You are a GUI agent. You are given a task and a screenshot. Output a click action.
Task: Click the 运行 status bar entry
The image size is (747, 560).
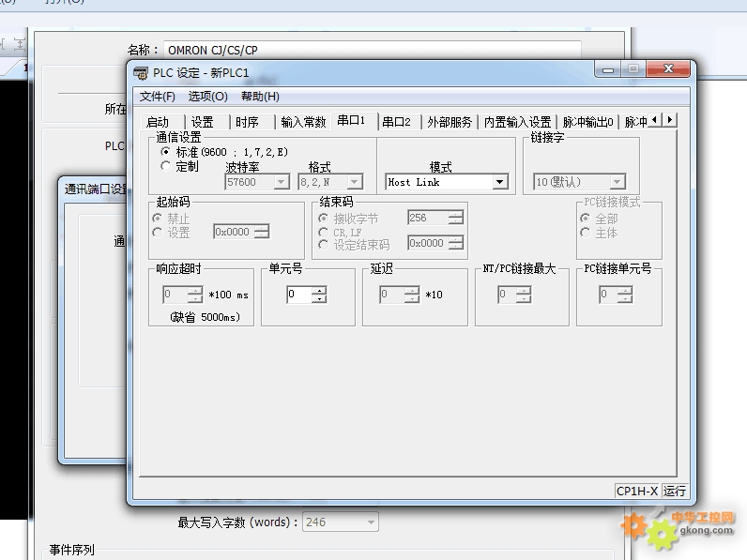point(674,491)
